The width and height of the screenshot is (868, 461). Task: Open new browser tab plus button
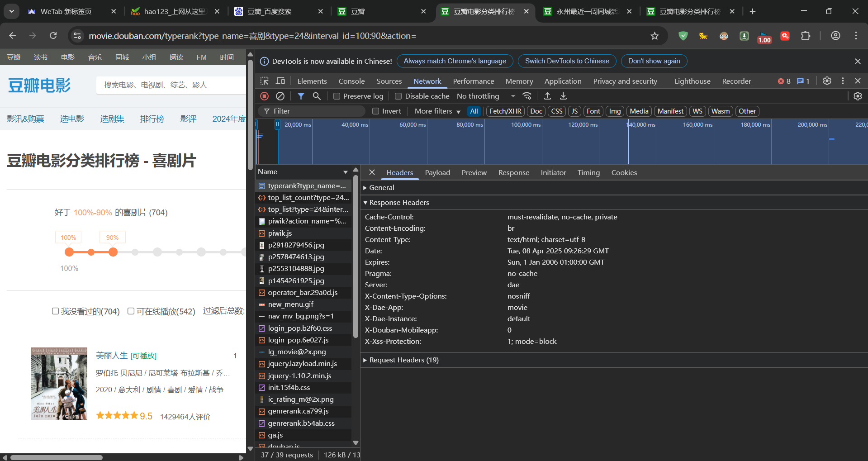[753, 11]
